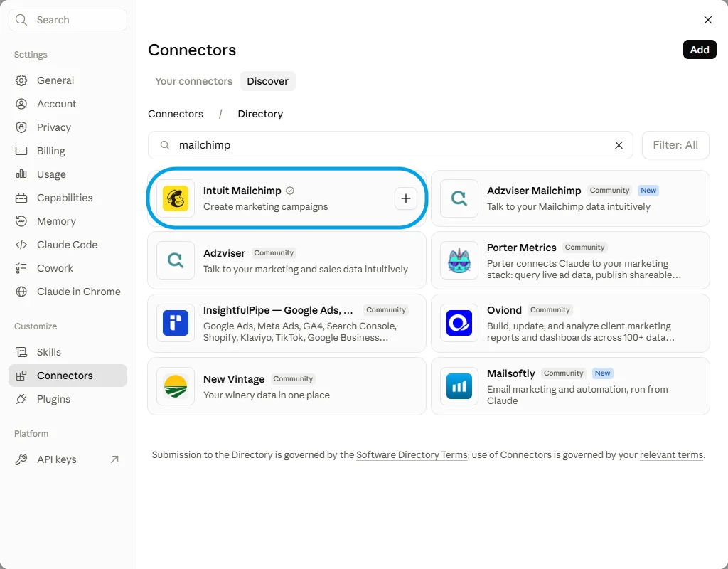
Task: Open the Billing section
Action: [x=68, y=151]
